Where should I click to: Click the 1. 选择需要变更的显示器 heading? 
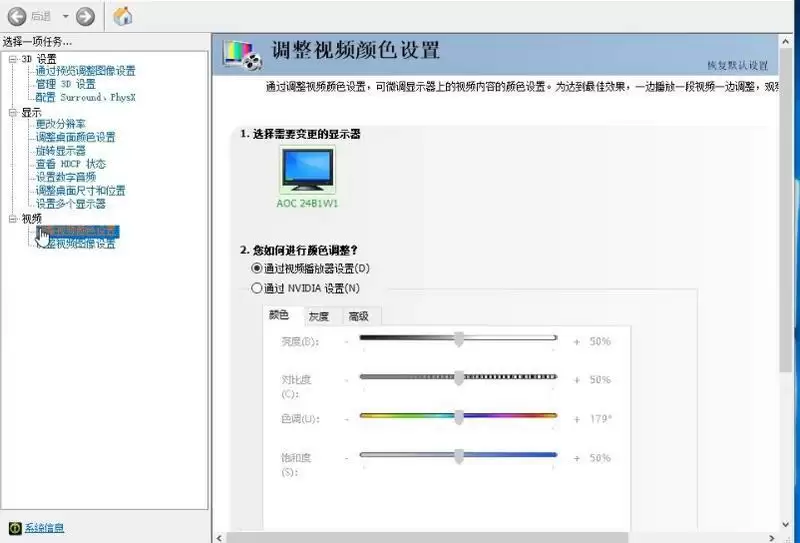point(300,134)
